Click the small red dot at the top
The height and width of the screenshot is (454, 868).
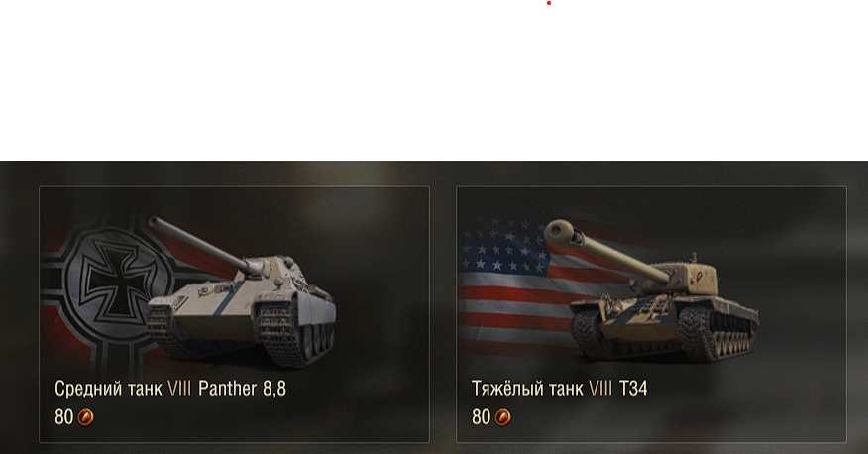[549, 3]
